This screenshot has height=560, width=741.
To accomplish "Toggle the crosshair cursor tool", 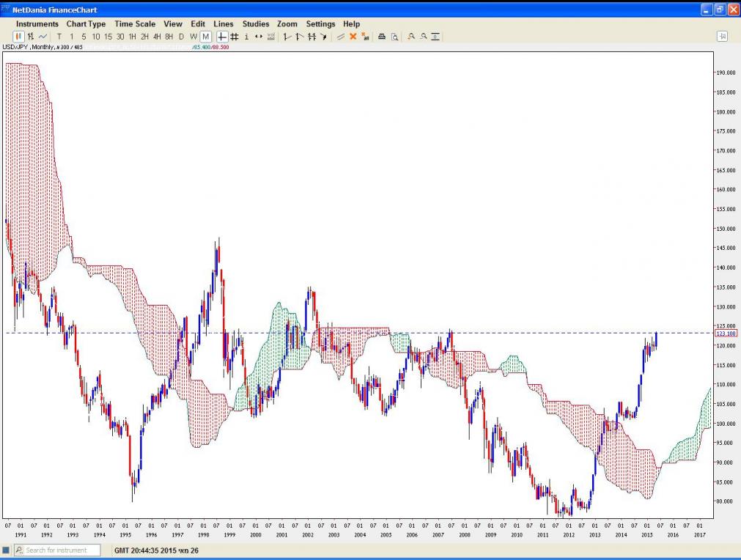I will click(x=221, y=37).
